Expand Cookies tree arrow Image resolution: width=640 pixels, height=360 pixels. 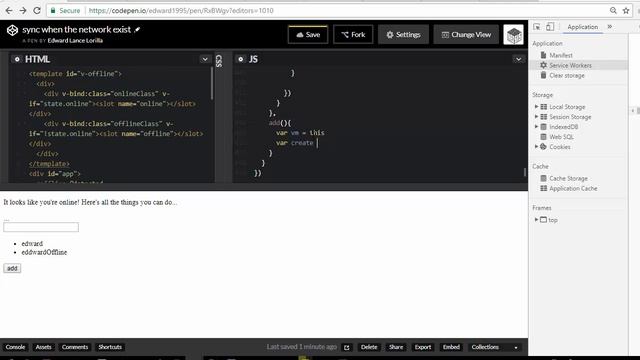(x=536, y=147)
